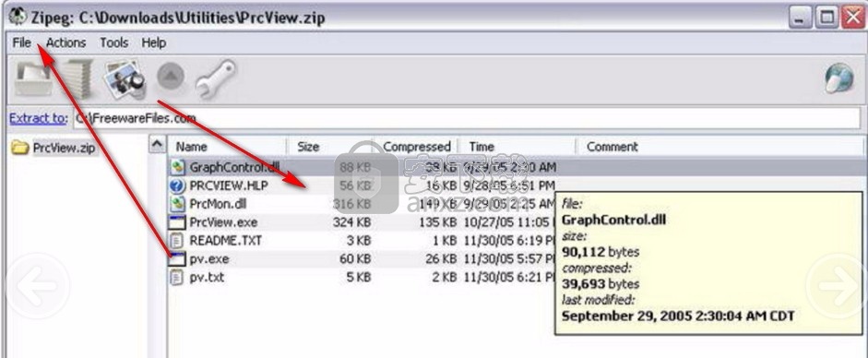Click the pv.txt document icon

177,277
